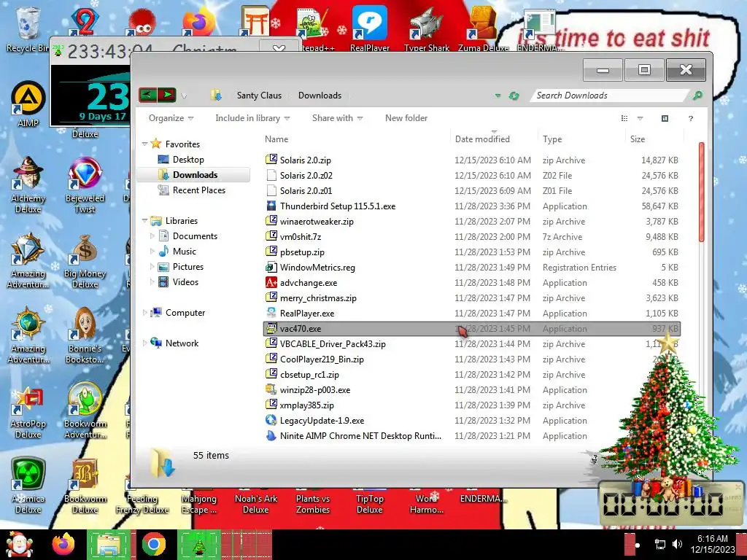Expand the Music library
This screenshot has width=747, height=560.
pyautogui.click(x=152, y=251)
